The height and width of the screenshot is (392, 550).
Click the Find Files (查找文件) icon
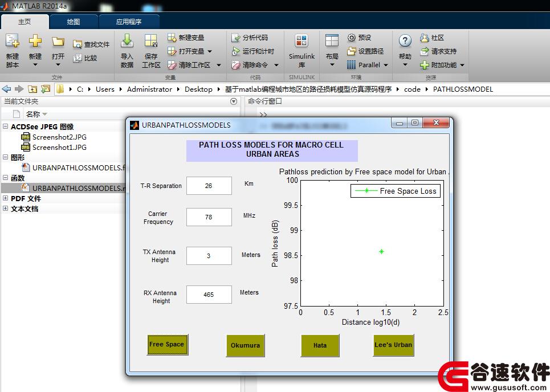coord(77,44)
